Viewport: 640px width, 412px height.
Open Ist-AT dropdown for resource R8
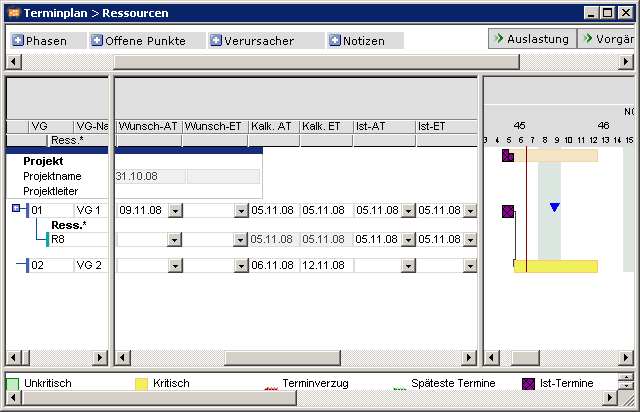click(408, 239)
